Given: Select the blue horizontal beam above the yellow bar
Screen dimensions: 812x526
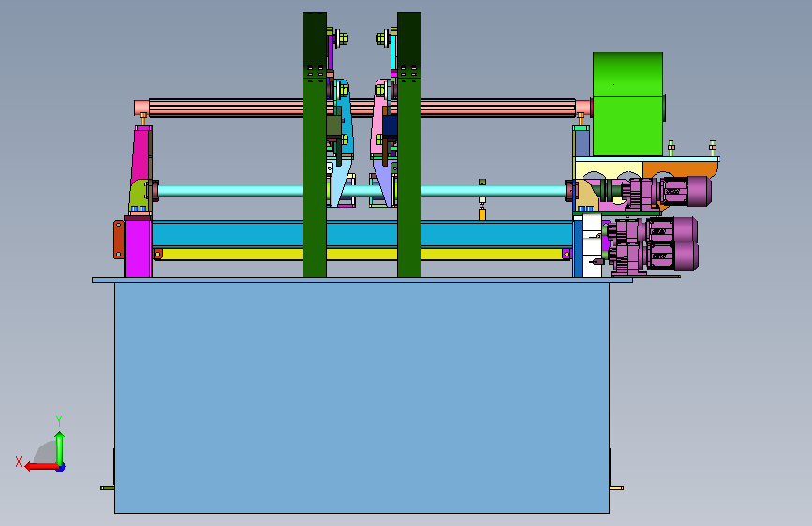Looking at the screenshot, I should click(362, 233).
